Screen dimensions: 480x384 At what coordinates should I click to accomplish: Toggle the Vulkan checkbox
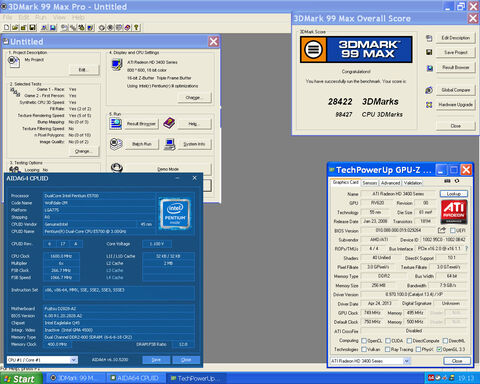364,349
